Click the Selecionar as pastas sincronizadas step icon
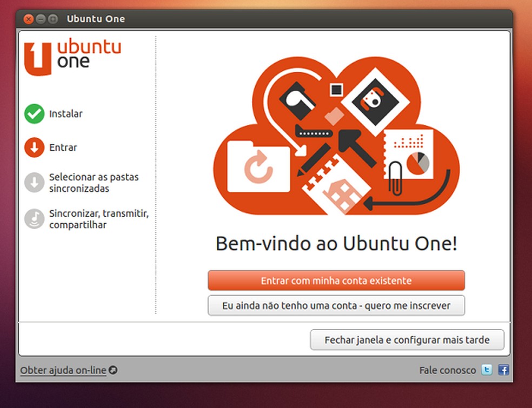The height and width of the screenshot is (408, 532). [x=34, y=183]
